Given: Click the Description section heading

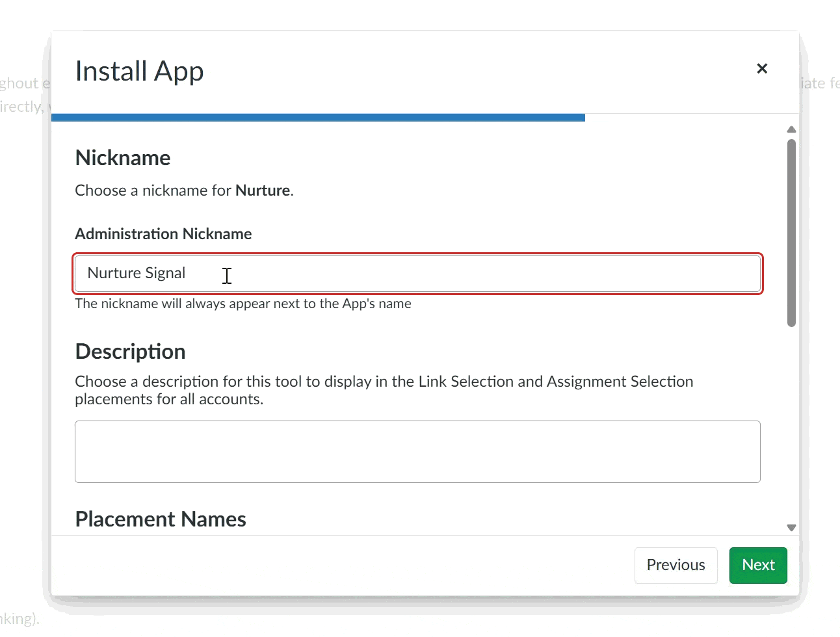Looking at the screenshot, I should pos(130,352).
